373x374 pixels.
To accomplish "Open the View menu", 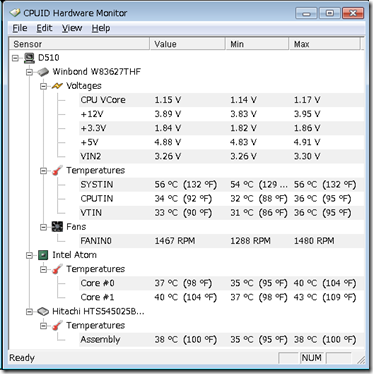I will coord(72,28).
